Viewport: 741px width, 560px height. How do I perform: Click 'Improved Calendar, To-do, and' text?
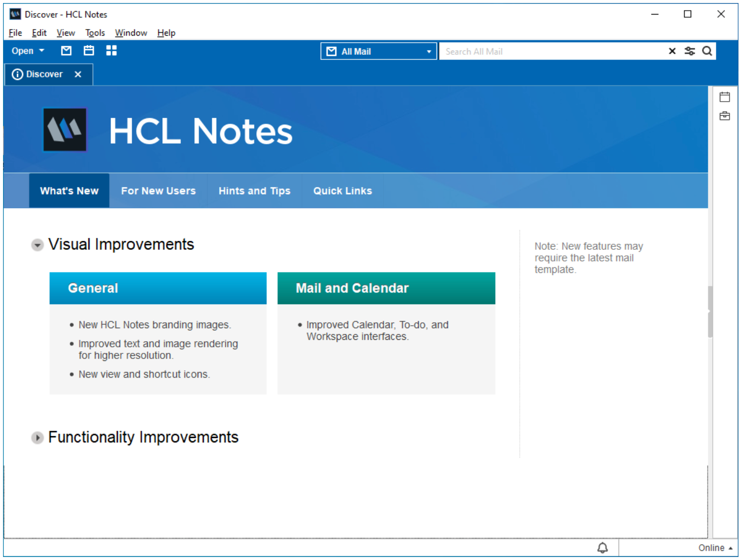click(x=378, y=325)
